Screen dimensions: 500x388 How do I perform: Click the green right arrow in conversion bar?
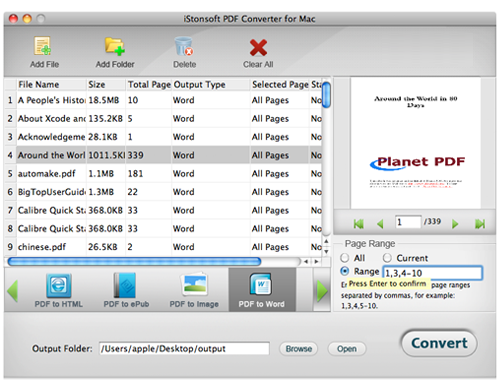pos(322,291)
